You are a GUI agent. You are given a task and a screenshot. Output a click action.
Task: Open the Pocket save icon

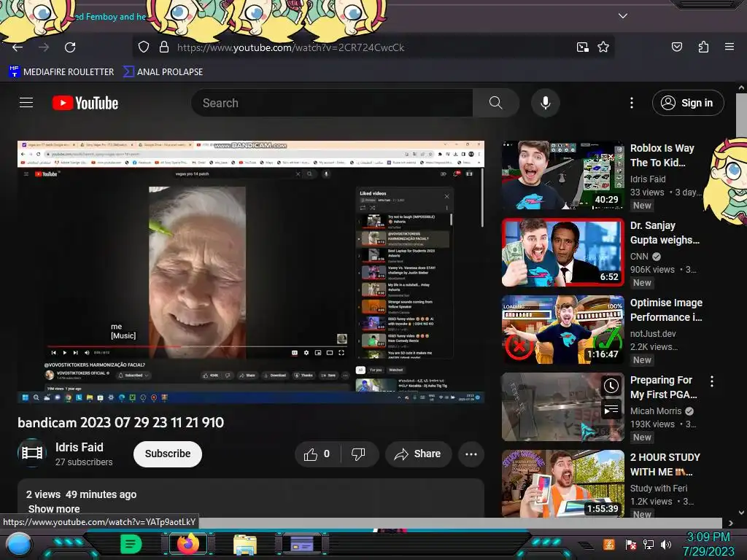[677, 47]
